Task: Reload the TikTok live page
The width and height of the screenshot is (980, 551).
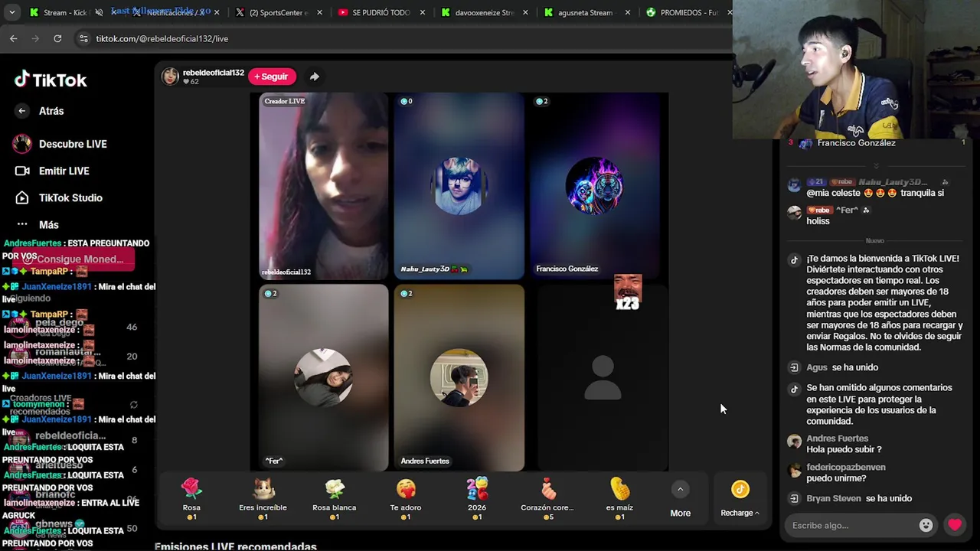Action: [57, 38]
